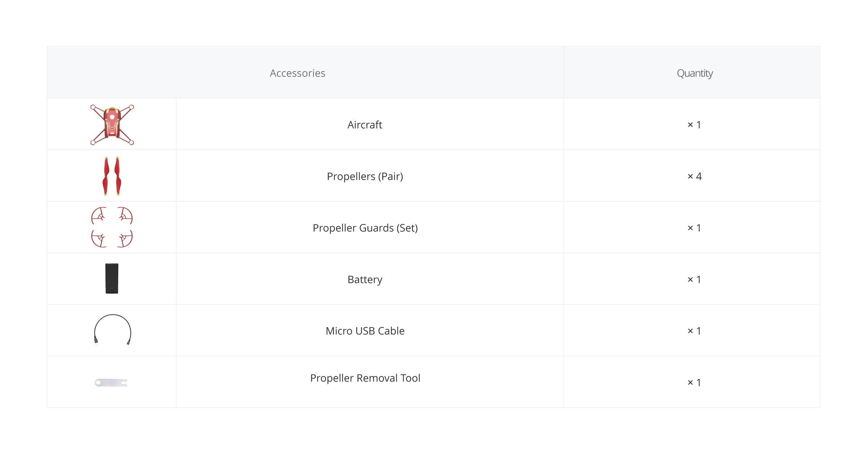Image resolution: width=868 pixels, height=464 pixels.
Task: Select the Accessories column header
Action: coord(298,73)
